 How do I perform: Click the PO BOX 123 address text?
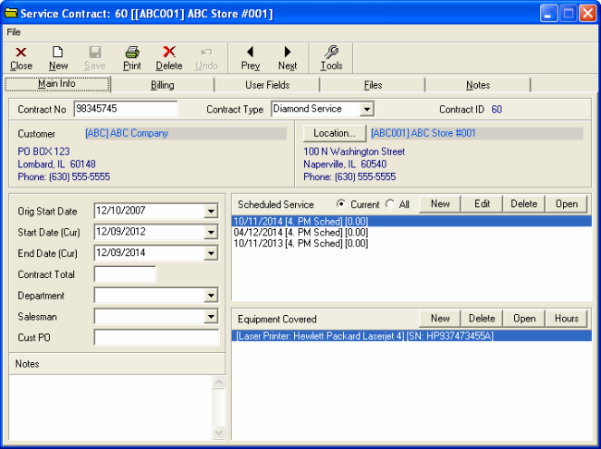tap(44, 151)
